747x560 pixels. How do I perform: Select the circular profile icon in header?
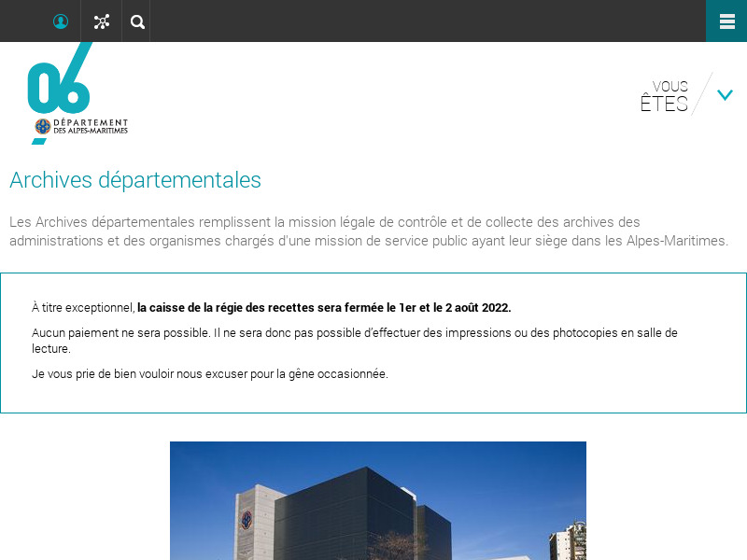[x=60, y=21]
